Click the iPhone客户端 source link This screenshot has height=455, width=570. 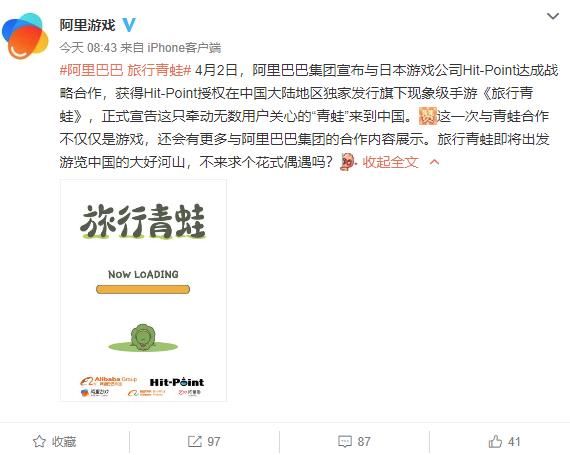pyautogui.click(x=184, y=48)
